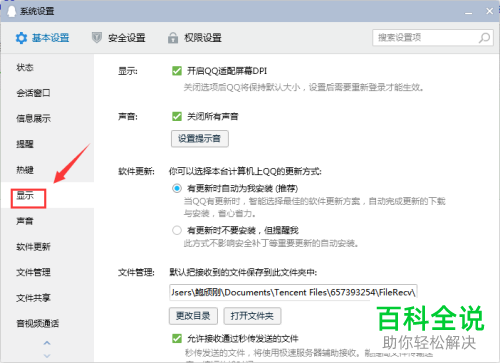This screenshot has width=500, height=363.
Task: Toggle 开启QQ适配屏幕DPI checkbox
Action: [x=177, y=71]
